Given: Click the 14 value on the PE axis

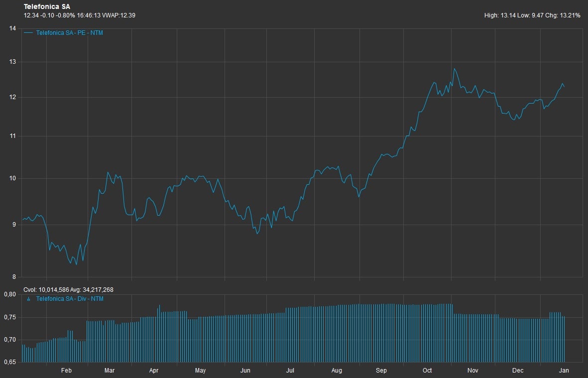Looking at the screenshot, I should tap(13, 28).
